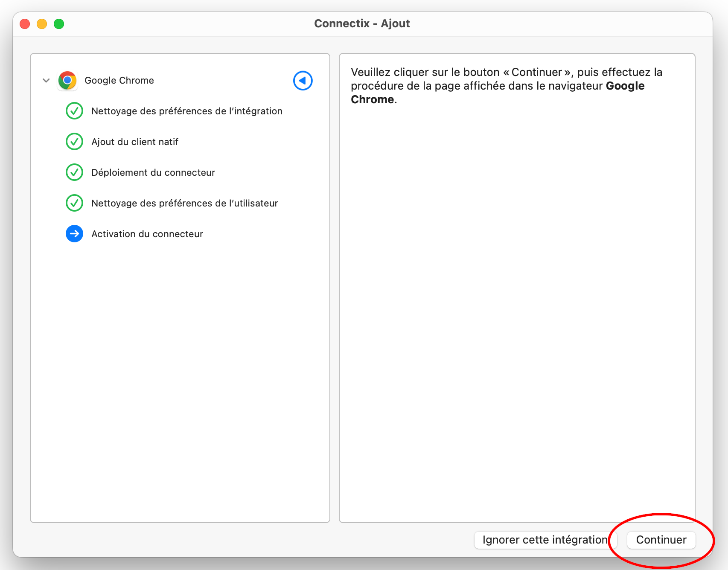Select the Activation du connecteur step
Image resolution: width=728 pixels, height=570 pixels.
147,234
